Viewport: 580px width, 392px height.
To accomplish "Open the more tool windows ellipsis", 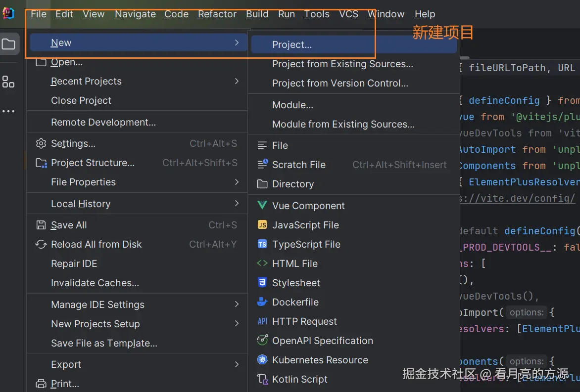I will point(8,111).
